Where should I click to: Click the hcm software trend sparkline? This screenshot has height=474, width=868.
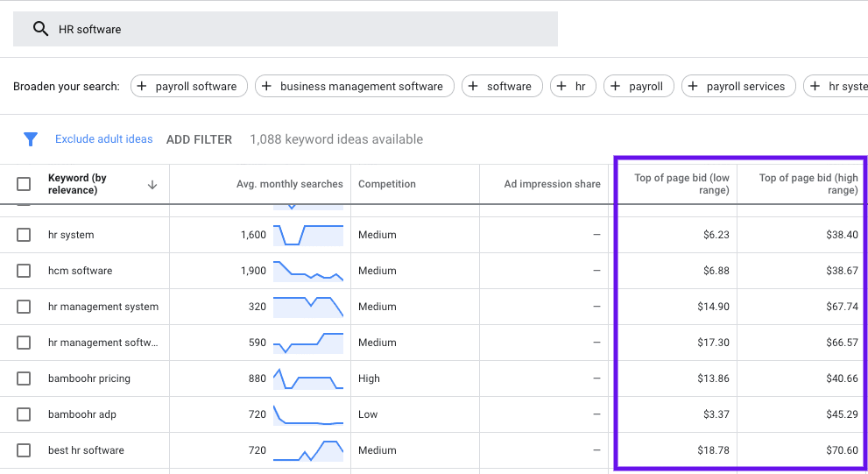click(308, 271)
